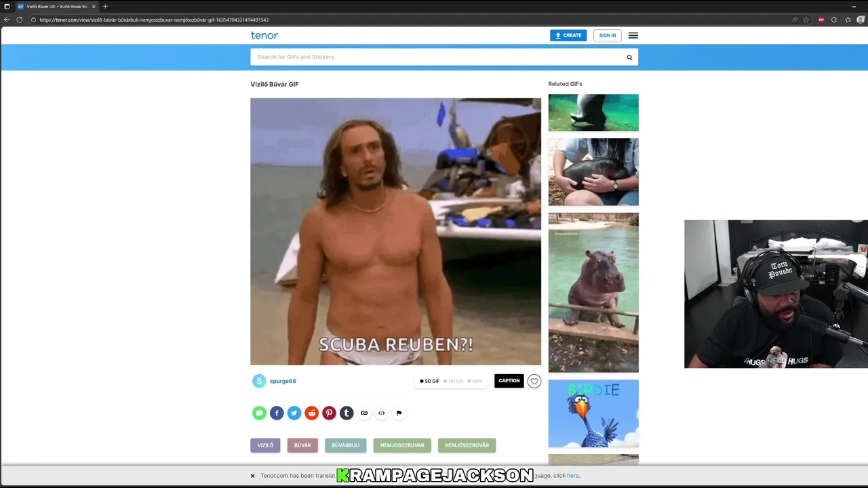Image resolution: width=868 pixels, height=488 pixels.
Task: Open Adblock Plus extension
Action: [821, 20]
